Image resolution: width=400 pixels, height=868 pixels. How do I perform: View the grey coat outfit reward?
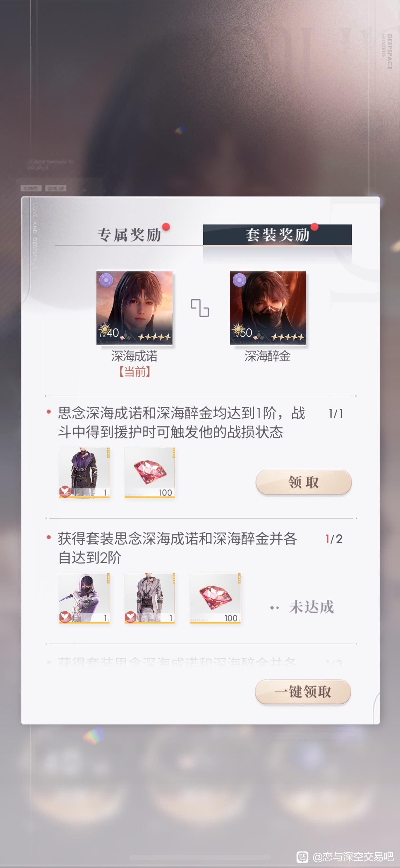click(x=150, y=598)
